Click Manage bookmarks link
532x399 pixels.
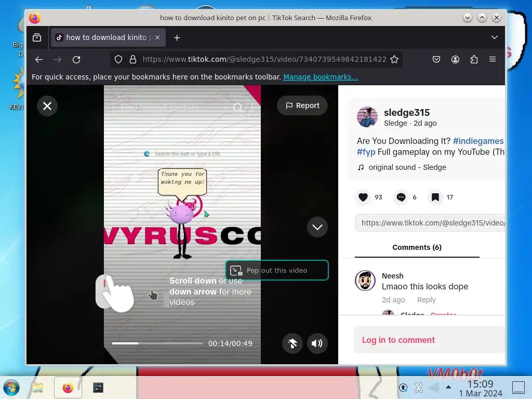click(321, 77)
